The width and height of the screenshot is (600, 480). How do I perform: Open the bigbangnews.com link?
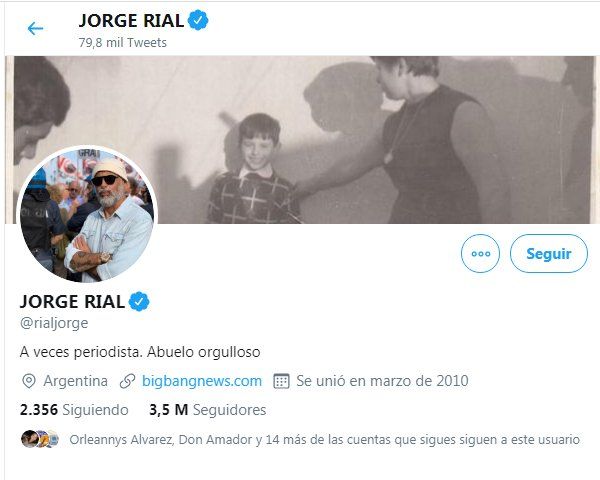click(x=202, y=381)
